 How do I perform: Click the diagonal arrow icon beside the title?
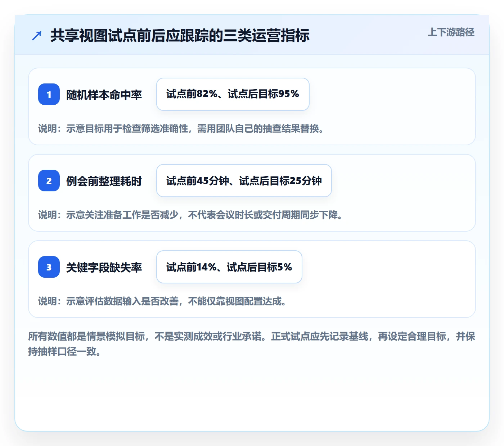click(x=37, y=36)
